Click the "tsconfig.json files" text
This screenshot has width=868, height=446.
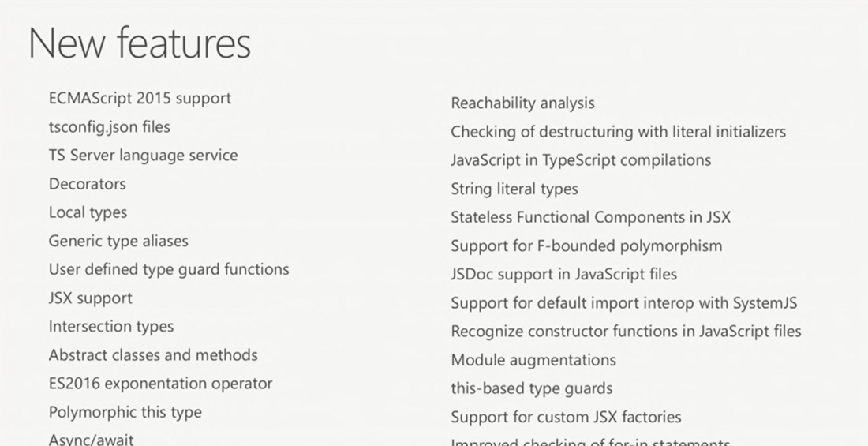(x=109, y=127)
